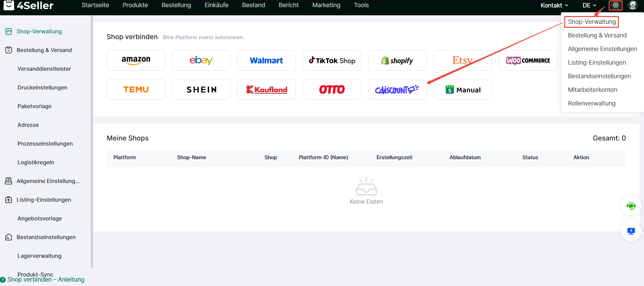Open the user avatar profile

[x=633, y=5]
